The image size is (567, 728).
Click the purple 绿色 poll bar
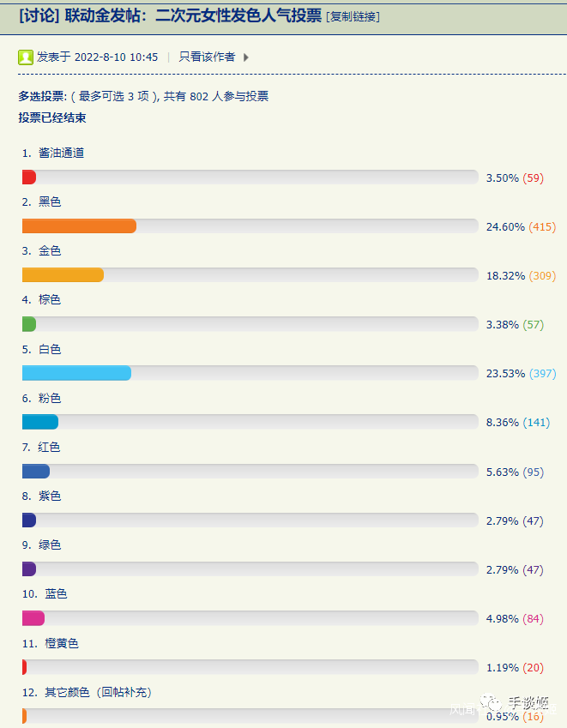coord(29,569)
